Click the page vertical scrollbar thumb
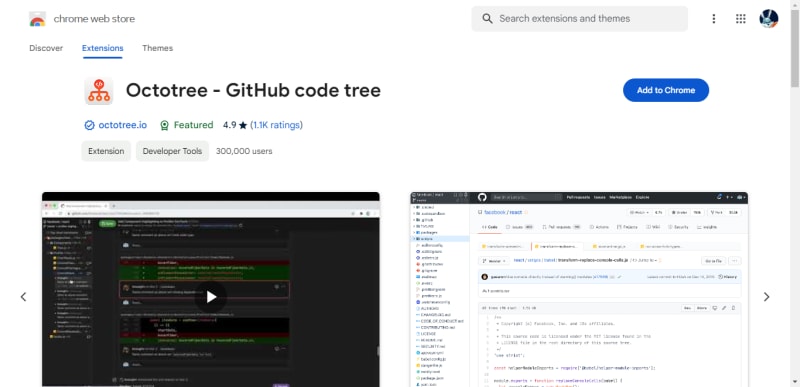The image size is (800, 387). (x=795, y=48)
